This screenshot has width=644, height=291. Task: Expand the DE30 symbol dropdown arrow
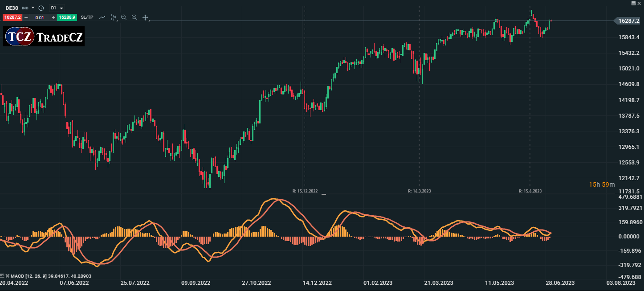[33, 8]
